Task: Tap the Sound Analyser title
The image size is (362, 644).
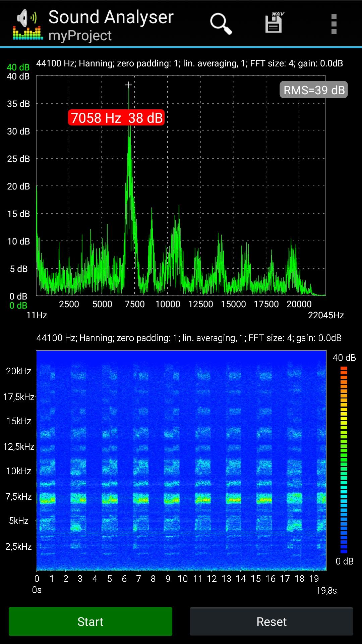Action: click(x=111, y=17)
